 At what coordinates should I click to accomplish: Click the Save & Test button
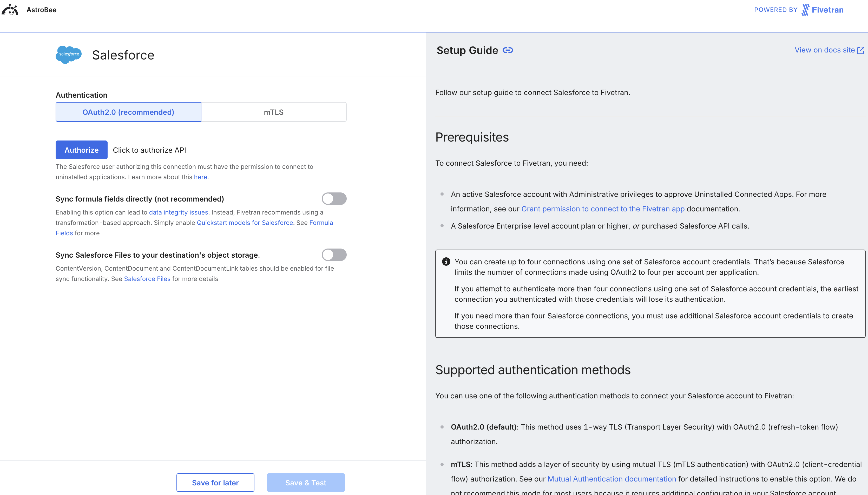305,483
